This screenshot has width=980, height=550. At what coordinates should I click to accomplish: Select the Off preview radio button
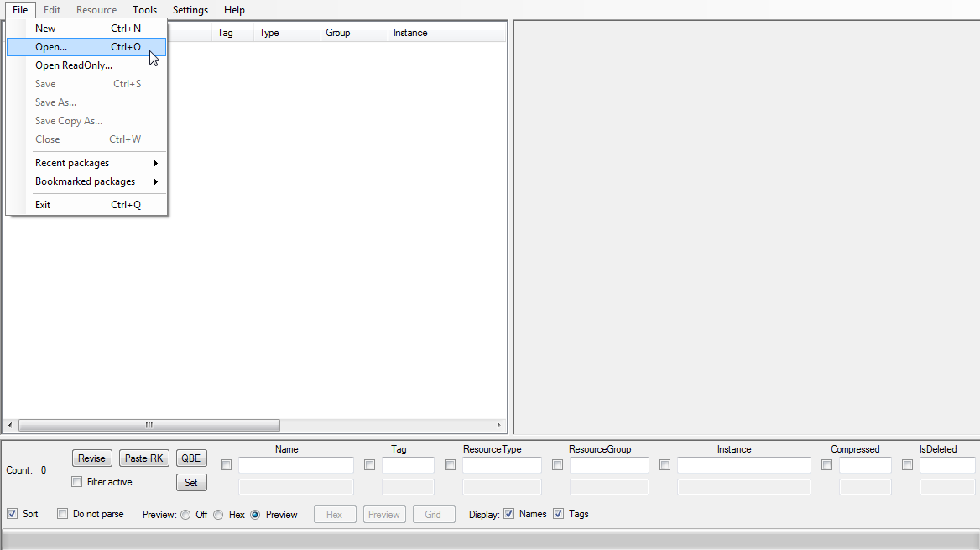[x=185, y=515]
